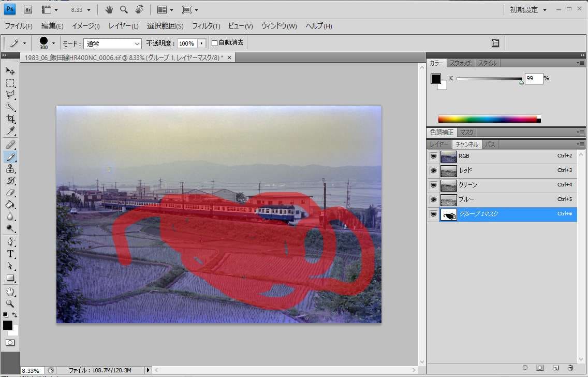Open the モード blending mode dropdown
This screenshot has height=377, width=588.
click(112, 44)
